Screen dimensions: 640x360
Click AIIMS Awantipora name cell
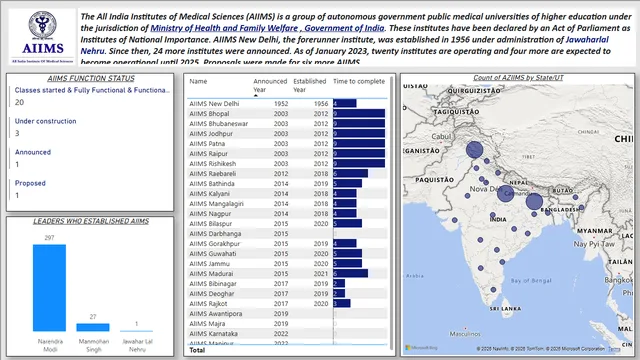[x=216, y=314]
